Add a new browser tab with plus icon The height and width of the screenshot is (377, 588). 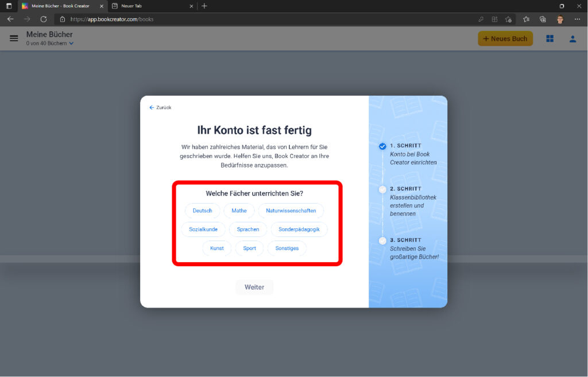pyautogui.click(x=204, y=6)
